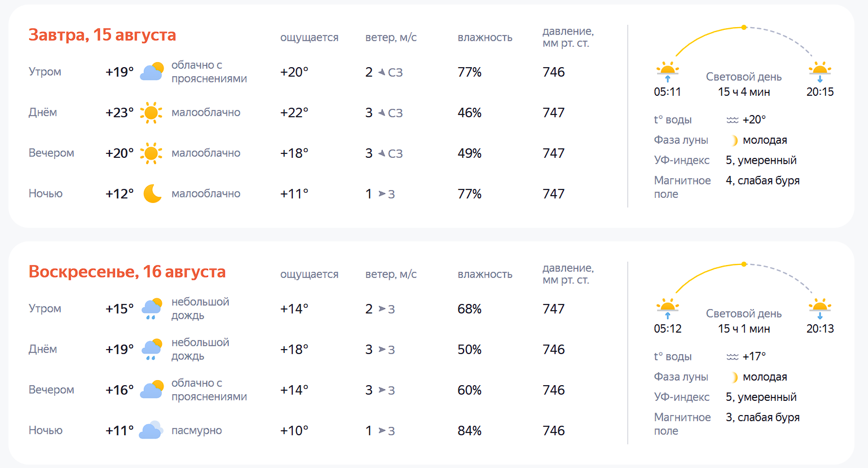Click the sunrise icon above 05:11

[x=668, y=72]
